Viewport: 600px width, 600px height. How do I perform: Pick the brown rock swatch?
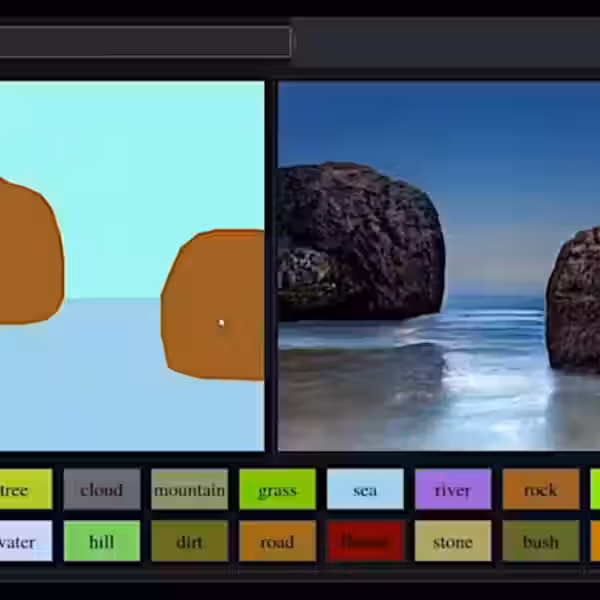540,490
